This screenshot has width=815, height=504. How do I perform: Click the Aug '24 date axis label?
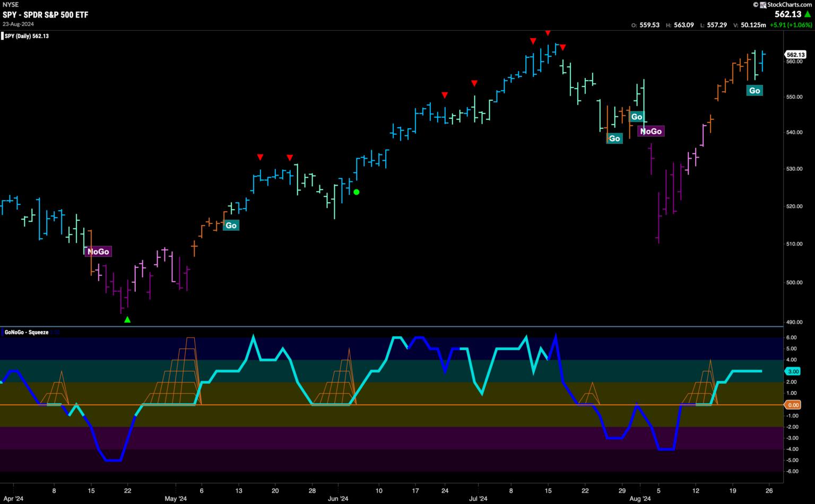tap(640, 499)
